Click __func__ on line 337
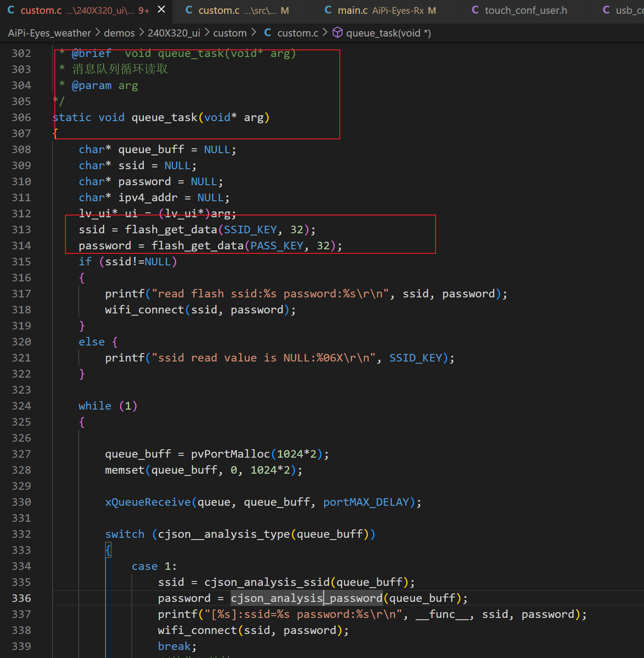This screenshot has height=658, width=644. tap(442, 614)
